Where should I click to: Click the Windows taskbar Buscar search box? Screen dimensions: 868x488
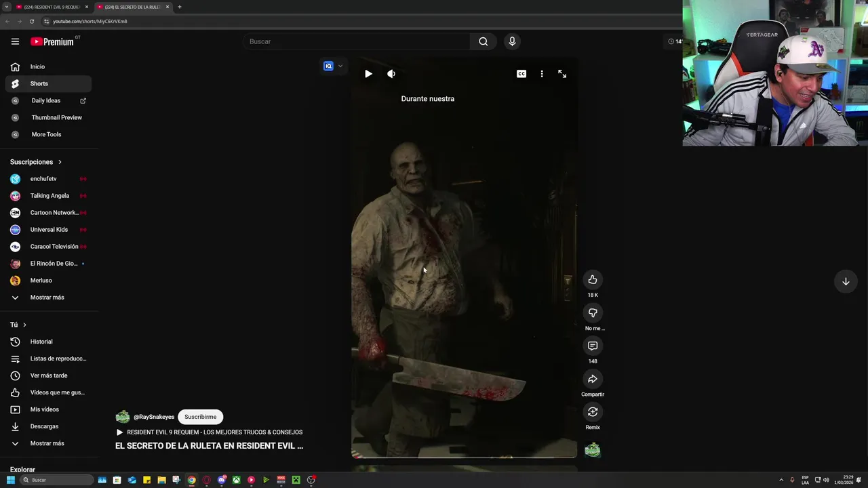pyautogui.click(x=56, y=480)
